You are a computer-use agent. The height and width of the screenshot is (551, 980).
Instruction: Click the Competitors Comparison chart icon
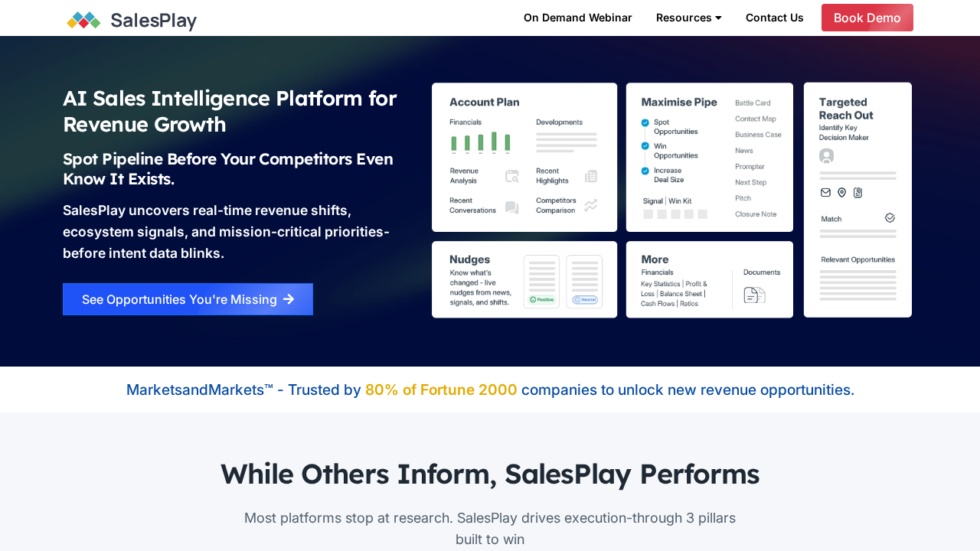coord(591,205)
